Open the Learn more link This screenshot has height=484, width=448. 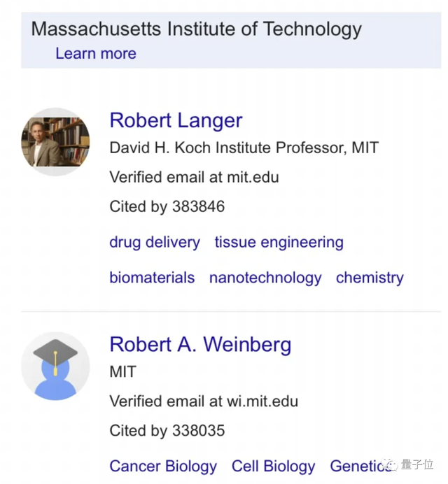click(96, 53)
